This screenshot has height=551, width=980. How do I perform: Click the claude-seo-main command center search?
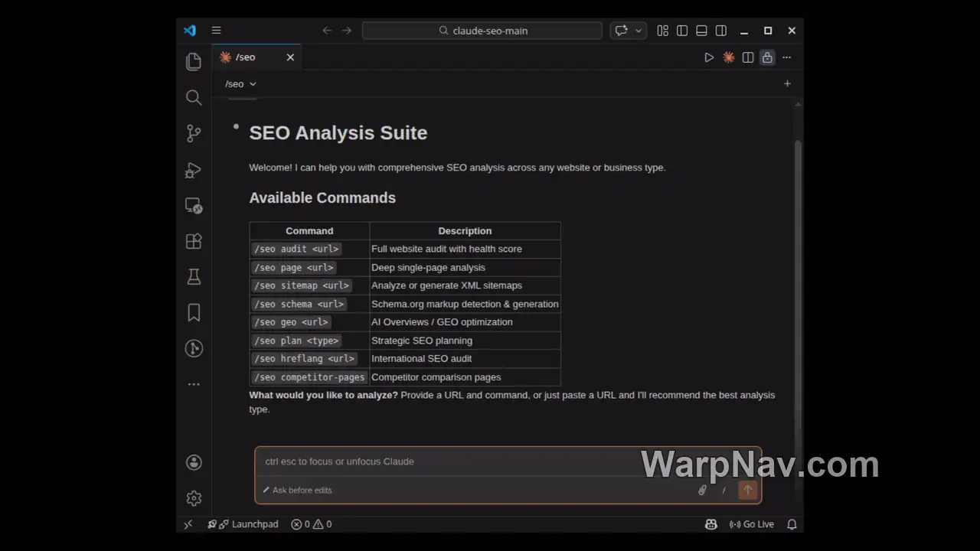pyautogui.click(x=482, y=31)
